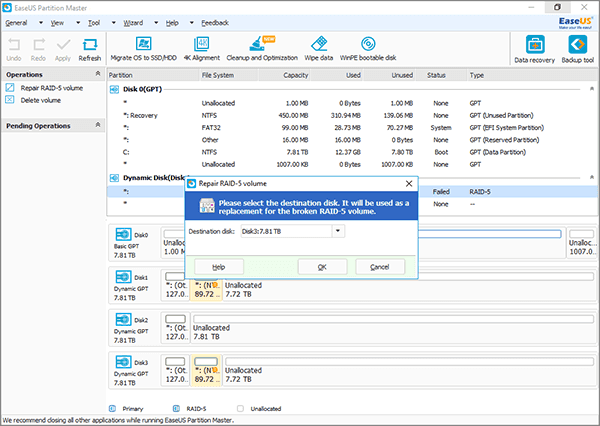Select Disk2 Unallocated 7.81 TB block
Screen dimensions: 600x426
point(393,328)
